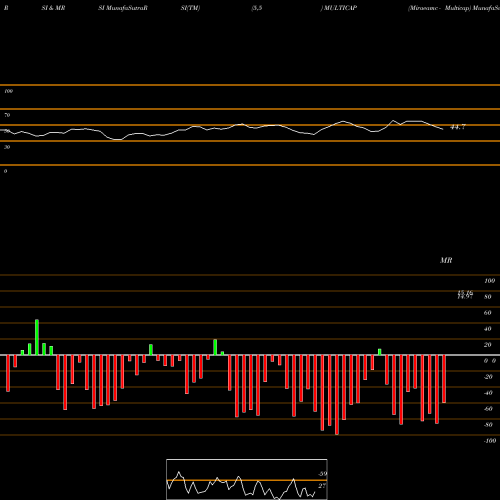Click the 59 label in the mini chart
Image resolution: width=500 pixels, height=500 pixels.
tap(322, 474)
